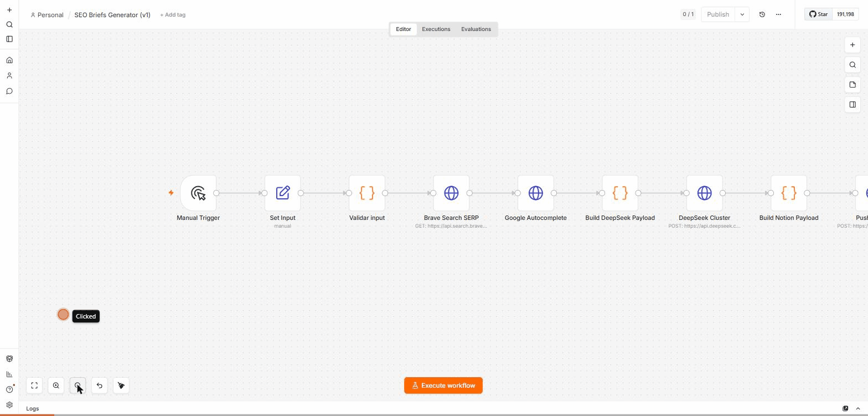Open the insights bar chart icon
This screenshot has width=868, height=416.
click(x=9, y=374)
